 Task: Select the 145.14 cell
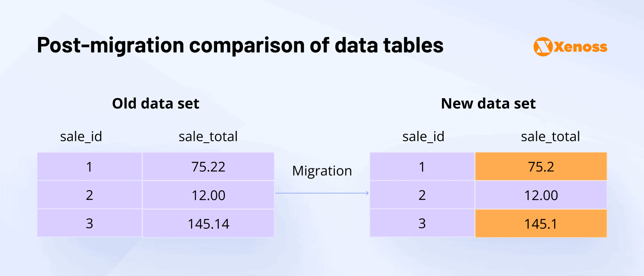(208, 224)
